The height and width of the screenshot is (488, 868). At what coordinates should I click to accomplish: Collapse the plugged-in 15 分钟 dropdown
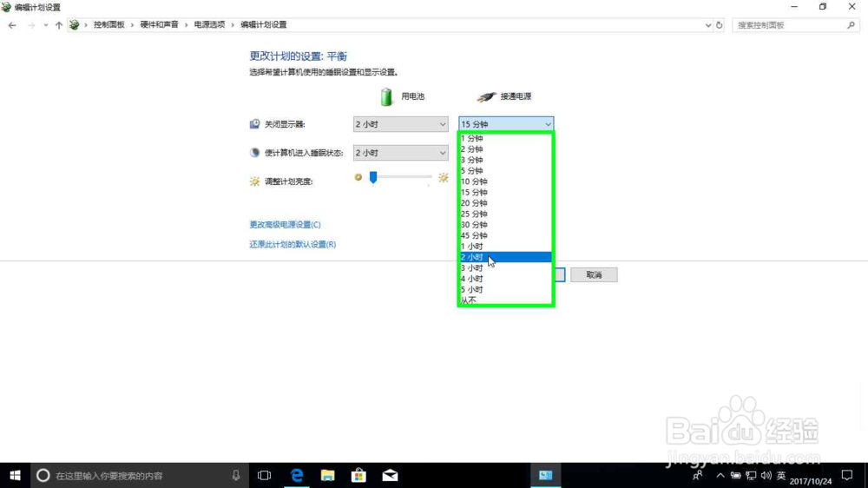pyautogui.click(x=506, y=124)
